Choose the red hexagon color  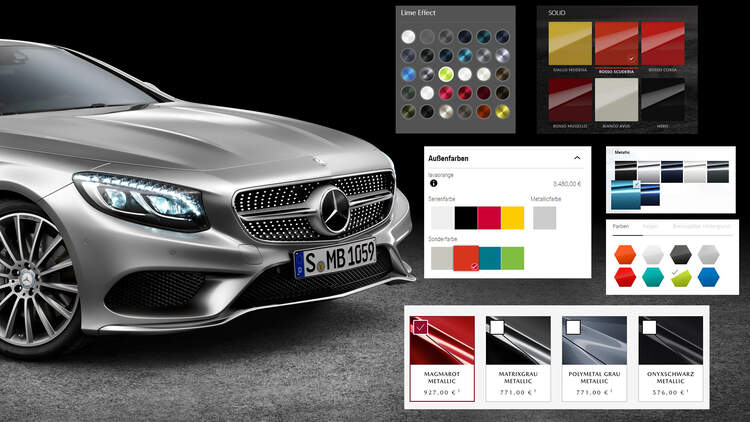[x=625, y=277]
